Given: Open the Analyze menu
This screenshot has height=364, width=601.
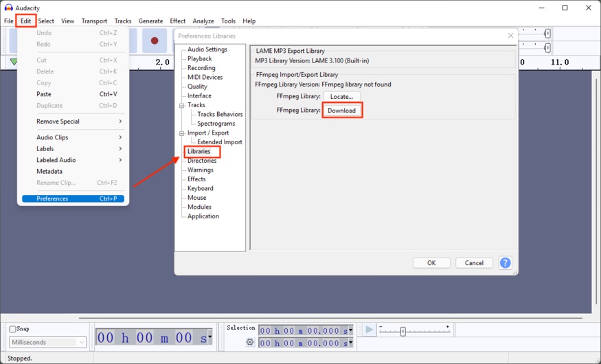Looking at the screenshot, I should click(x=203, y=21).
